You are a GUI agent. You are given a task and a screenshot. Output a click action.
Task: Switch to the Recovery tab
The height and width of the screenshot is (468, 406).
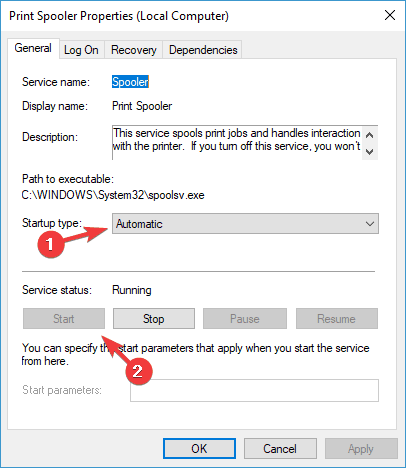(134, 50)
